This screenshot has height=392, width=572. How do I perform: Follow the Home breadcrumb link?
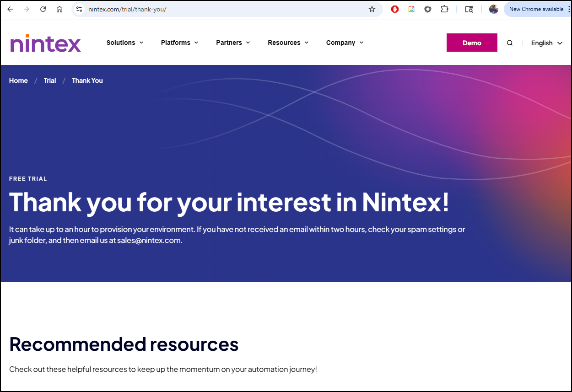point(18,81)
